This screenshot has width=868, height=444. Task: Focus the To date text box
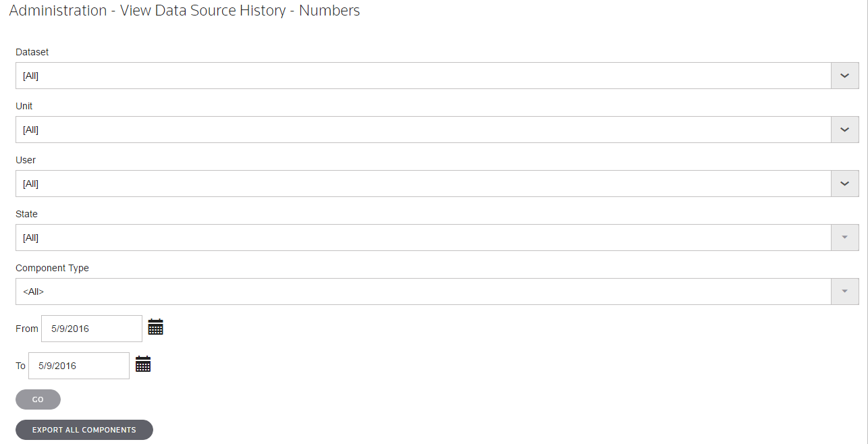79,366
